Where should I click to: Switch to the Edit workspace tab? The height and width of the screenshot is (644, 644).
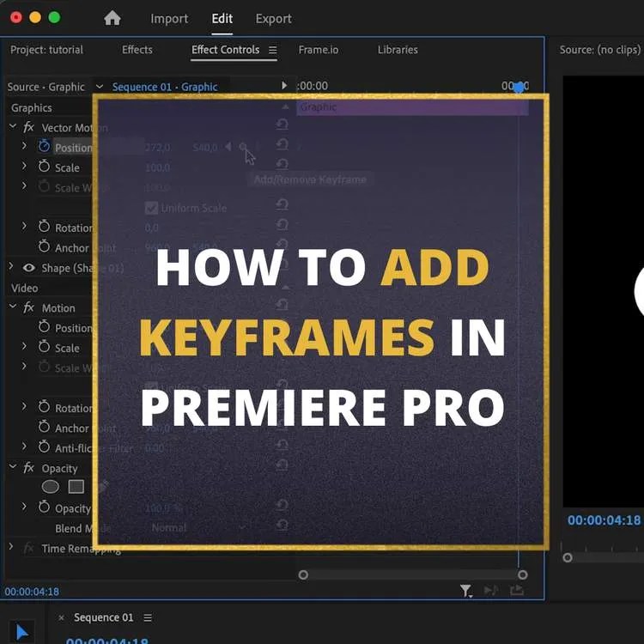point(222,19)
